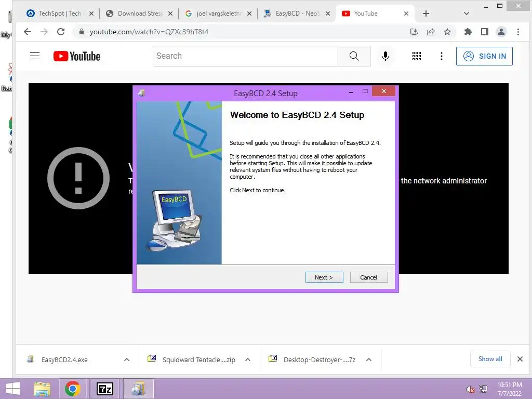Open the Chrome extensions puzzle icon

pos(468,32)
